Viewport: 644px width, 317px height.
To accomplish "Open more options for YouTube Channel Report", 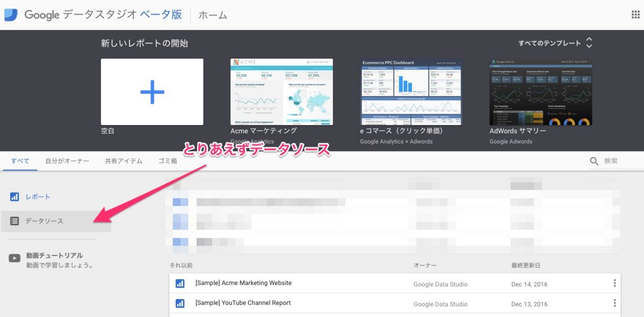I will (x=614, y=303).
